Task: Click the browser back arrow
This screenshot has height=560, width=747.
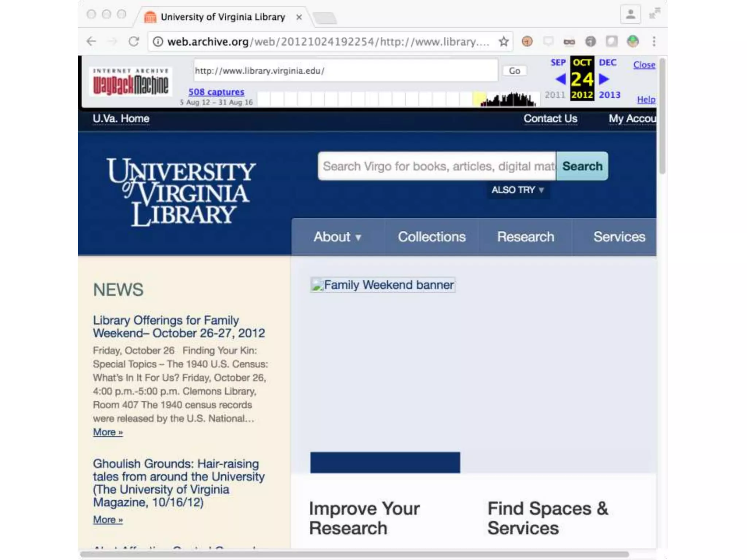Action: coord(92,42)
